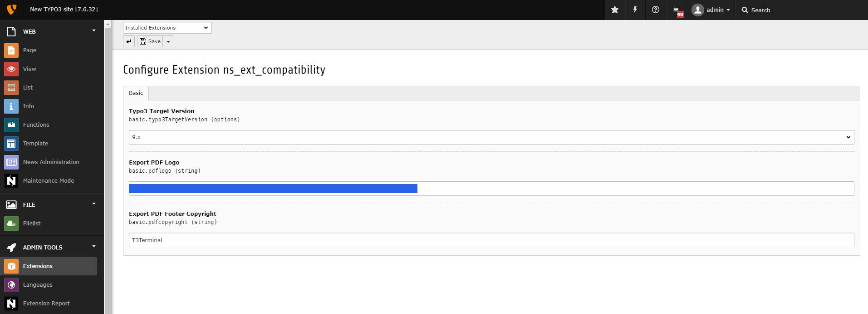868x314 pixels.
Task: Open the Installed Extensions dropdown
Action: 167,28
